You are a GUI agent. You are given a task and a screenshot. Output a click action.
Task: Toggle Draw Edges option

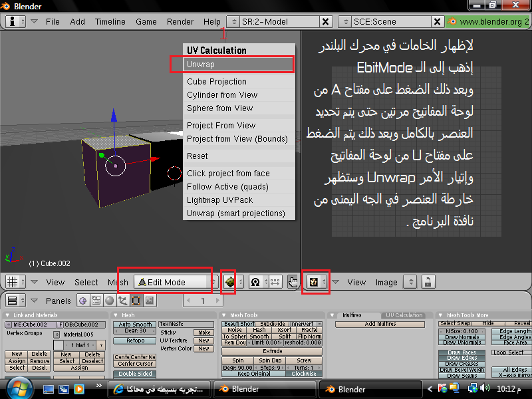(x=462, y=358)
